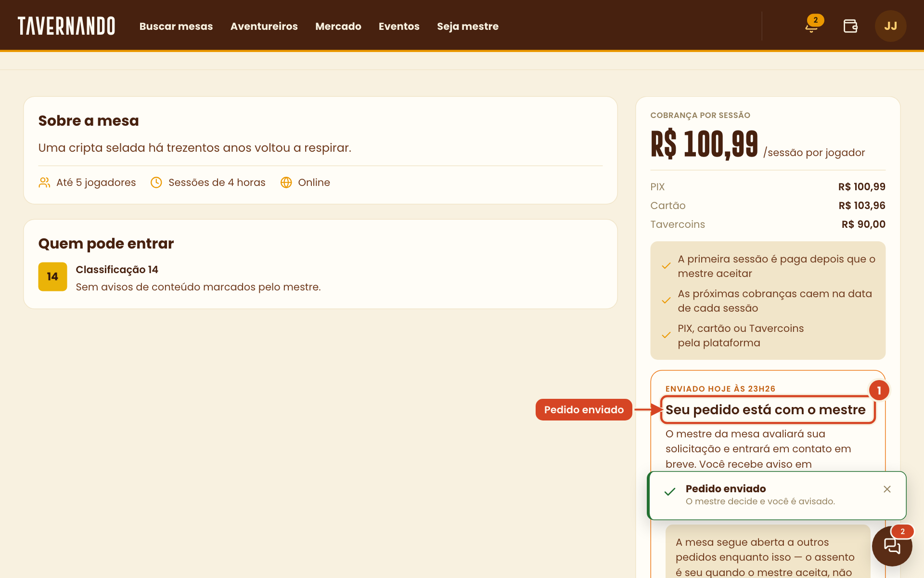This screenshot has height=578, width=924.
Task: Click Seu pedido está com o mestre heading
Action: [x=765, y=410]
